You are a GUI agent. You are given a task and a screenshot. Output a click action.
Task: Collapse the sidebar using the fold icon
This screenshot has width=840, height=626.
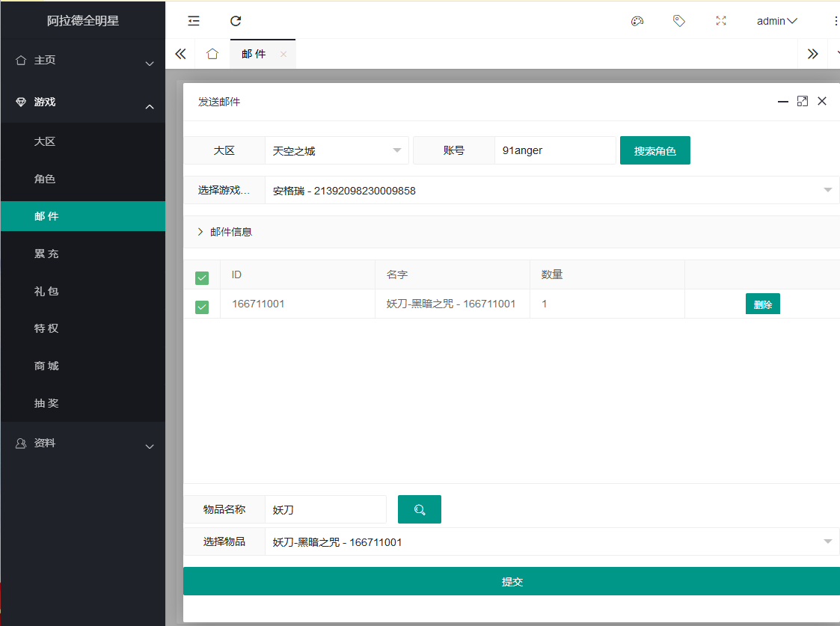(x=194, y=20)
